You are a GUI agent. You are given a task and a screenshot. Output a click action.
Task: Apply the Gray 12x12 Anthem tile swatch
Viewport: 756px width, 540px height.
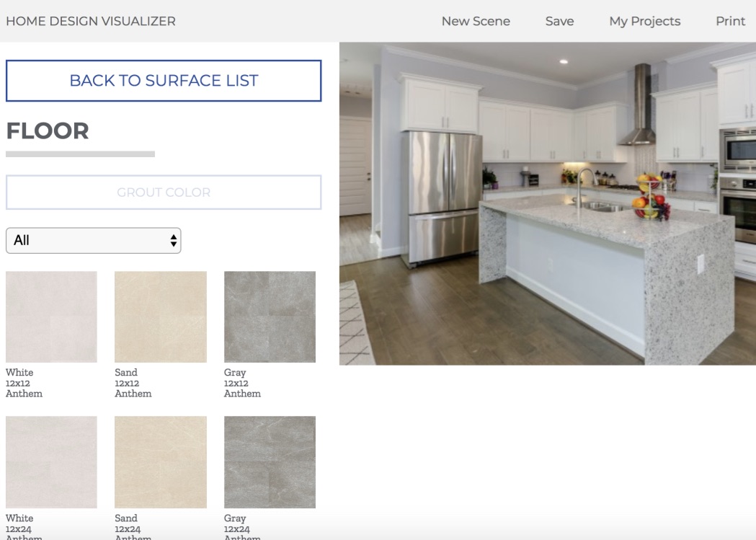(270, 317)
